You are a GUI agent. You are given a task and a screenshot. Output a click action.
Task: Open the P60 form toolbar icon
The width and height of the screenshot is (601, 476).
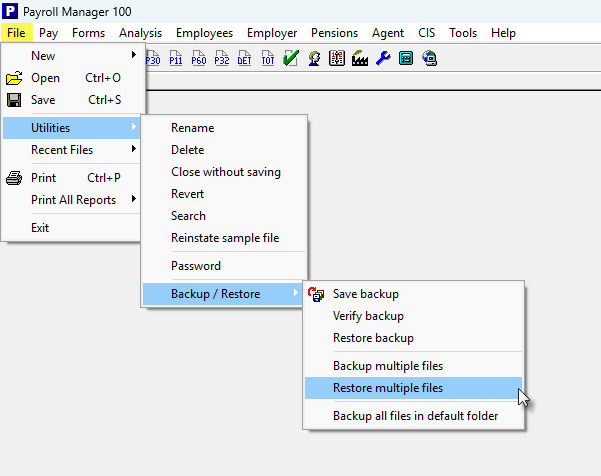[199, 58]
